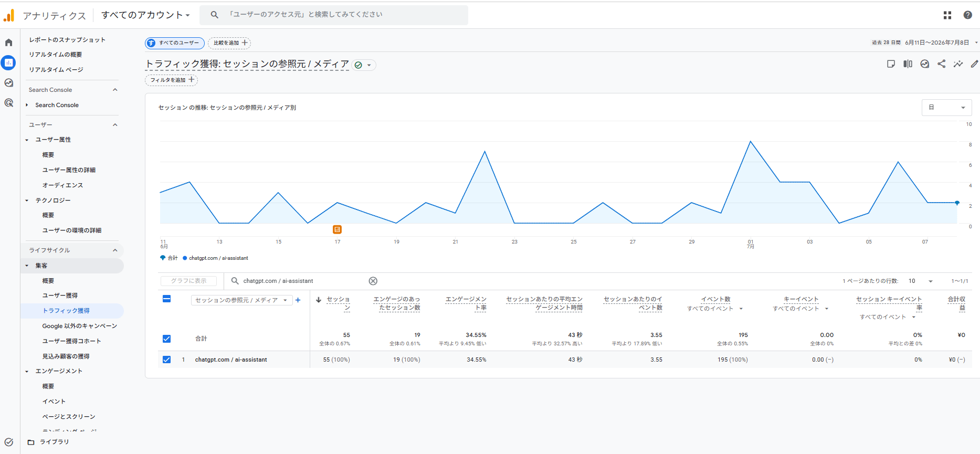
Task: Click the 比較を追加 button
Action: [229, 43]
